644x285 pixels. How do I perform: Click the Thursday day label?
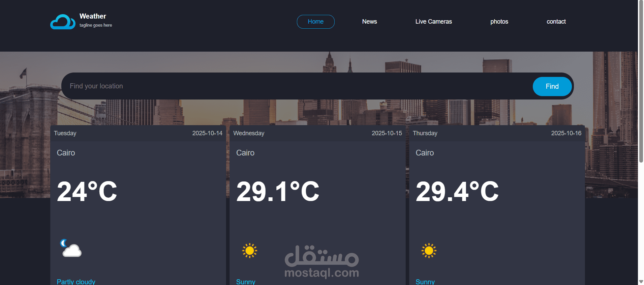point(425,133)
